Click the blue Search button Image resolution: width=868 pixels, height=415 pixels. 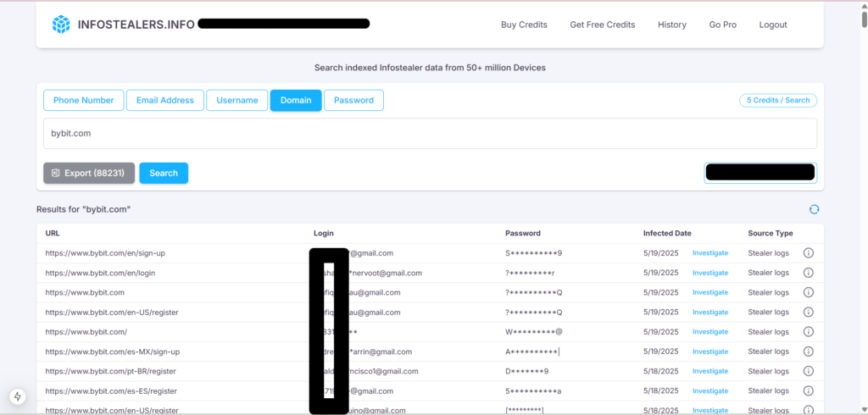164,173
